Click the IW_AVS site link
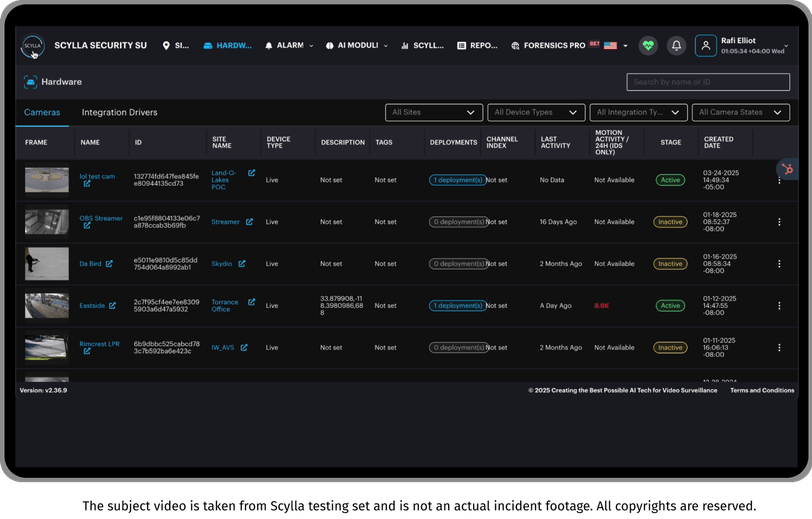Screen dimensions: 812x519 tap(223, 348)
